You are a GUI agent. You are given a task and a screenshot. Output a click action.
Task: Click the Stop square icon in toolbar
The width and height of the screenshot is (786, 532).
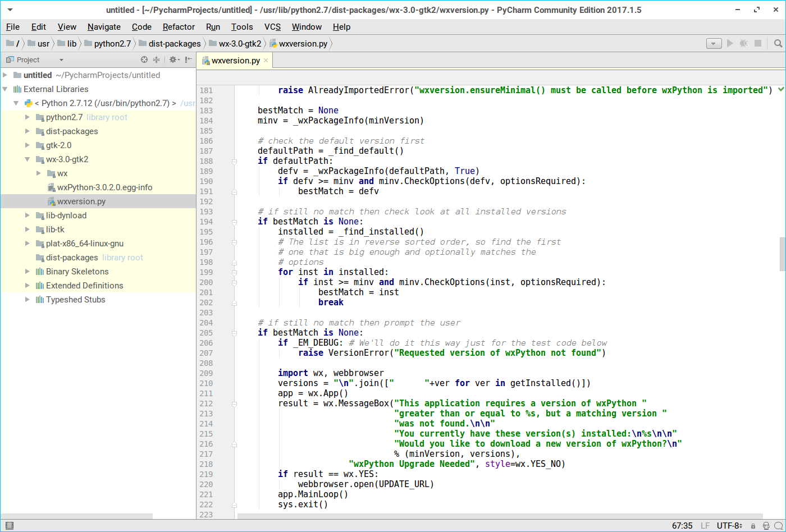point(758,43)
